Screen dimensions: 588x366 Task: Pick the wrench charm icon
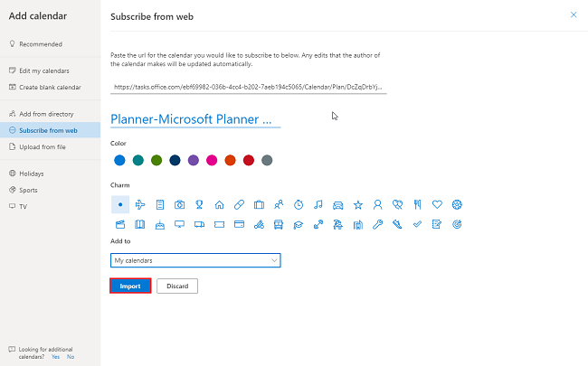pyautogui.click(x=377, y=224)
